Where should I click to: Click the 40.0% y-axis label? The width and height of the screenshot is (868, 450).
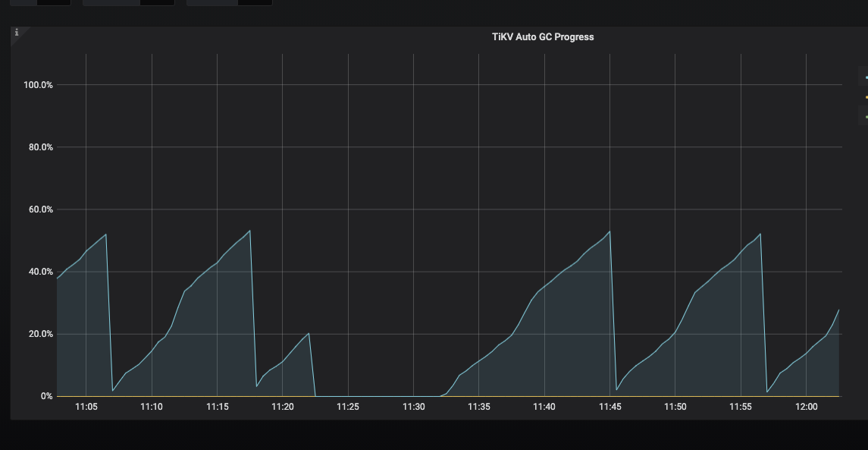[40, 272]
